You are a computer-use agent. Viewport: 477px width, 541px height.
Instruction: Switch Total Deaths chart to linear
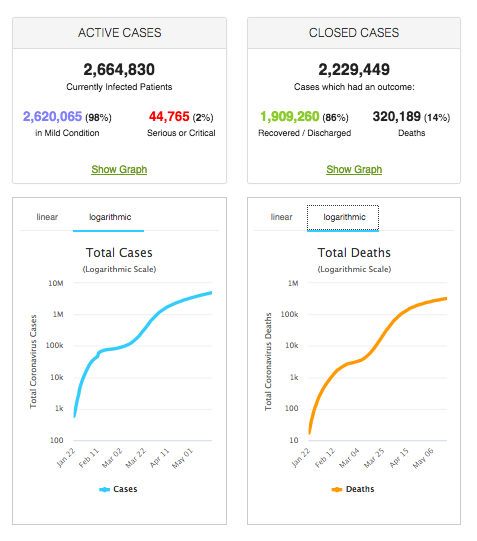click(x=281, y=217)
